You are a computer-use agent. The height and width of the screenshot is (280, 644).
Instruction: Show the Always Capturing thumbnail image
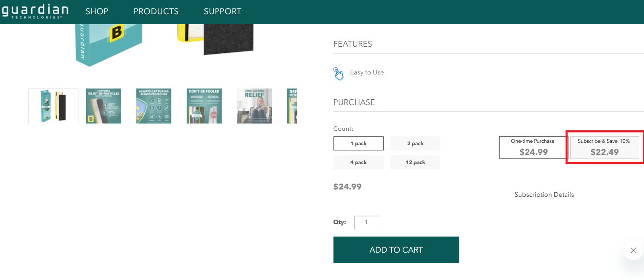click(154, 106)
